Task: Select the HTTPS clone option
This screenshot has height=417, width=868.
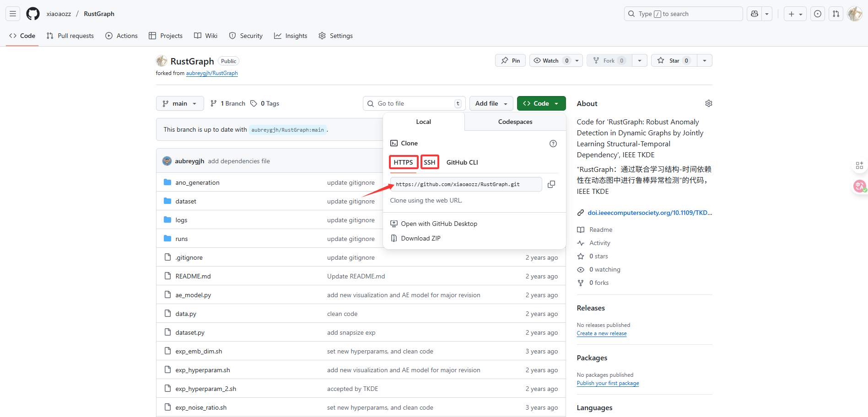Action: pos(403,162)
